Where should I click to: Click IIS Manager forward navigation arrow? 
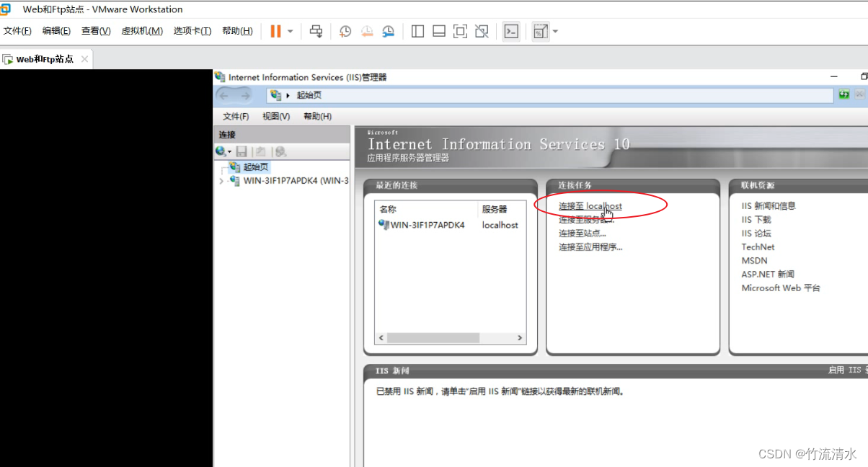246,95
